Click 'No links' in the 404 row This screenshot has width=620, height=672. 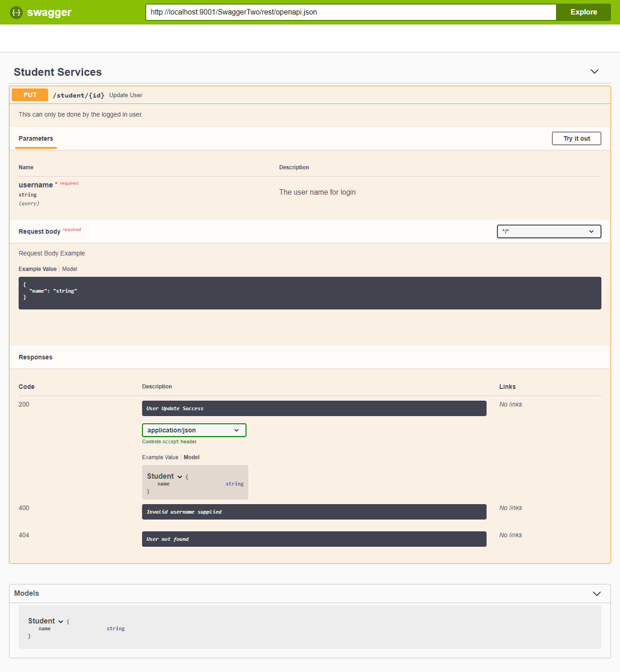pos(511,535)
